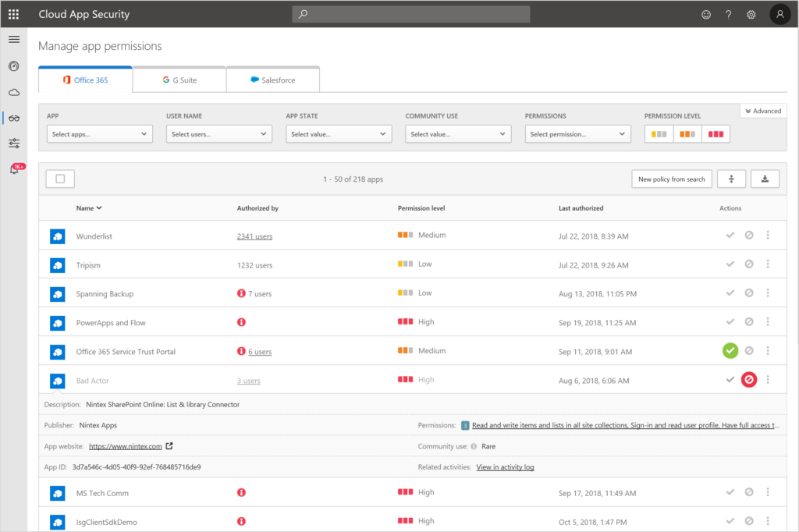Filter by Medium permission level orange squares
799x532 pixels.
pyautogui.click(x=687, y=133)
